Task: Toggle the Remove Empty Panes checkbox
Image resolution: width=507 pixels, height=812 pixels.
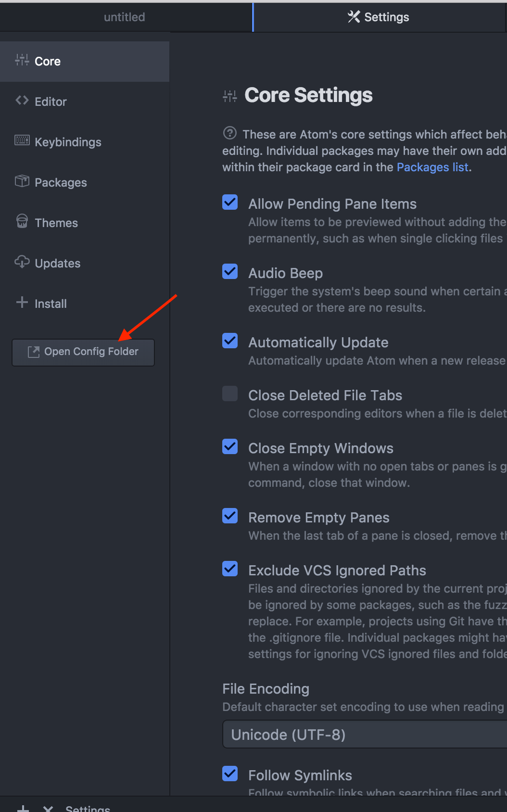Action: [x=230, y=516]
